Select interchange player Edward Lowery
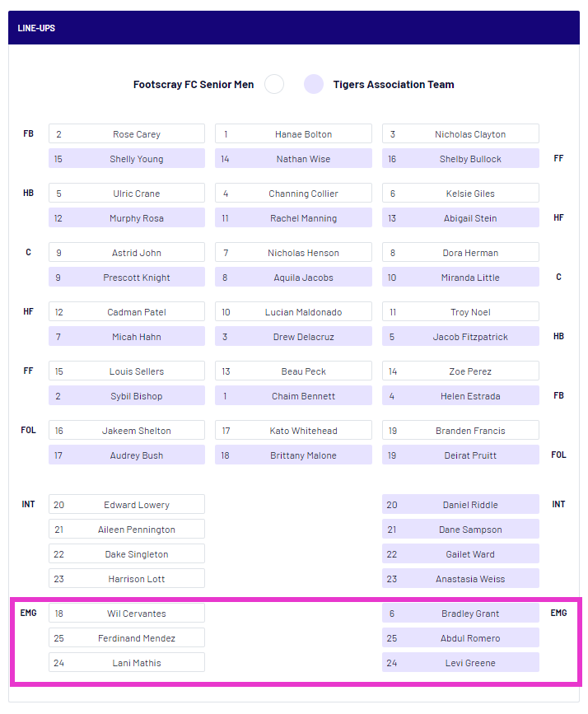 [x=127, y=505]
